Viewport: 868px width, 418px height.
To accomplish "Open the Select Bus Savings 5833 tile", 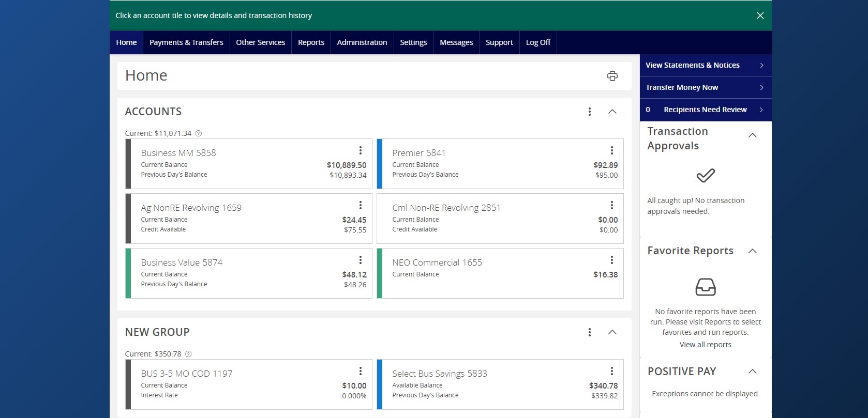I will click(500, 384).
